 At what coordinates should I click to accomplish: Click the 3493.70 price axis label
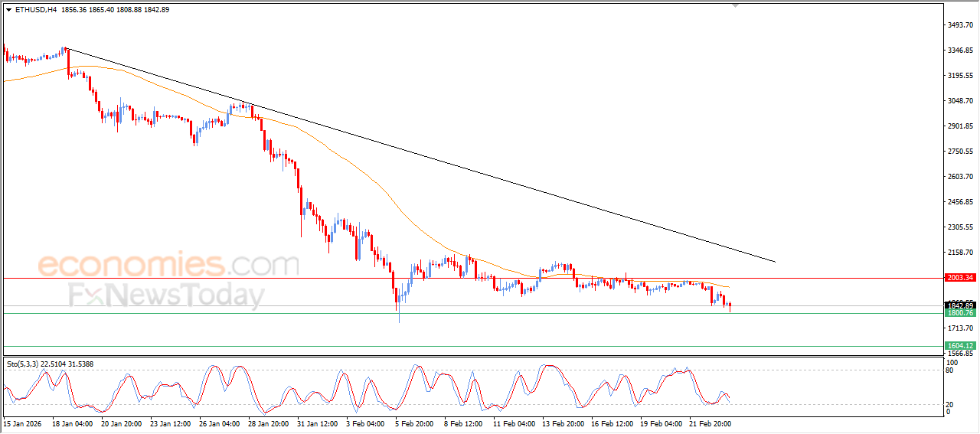click(959, 25)
